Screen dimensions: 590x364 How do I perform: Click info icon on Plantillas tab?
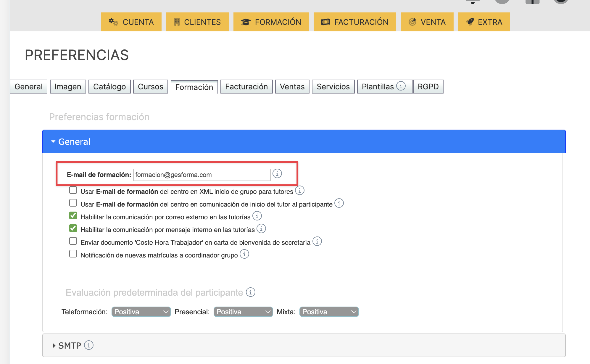coord(401,86)
